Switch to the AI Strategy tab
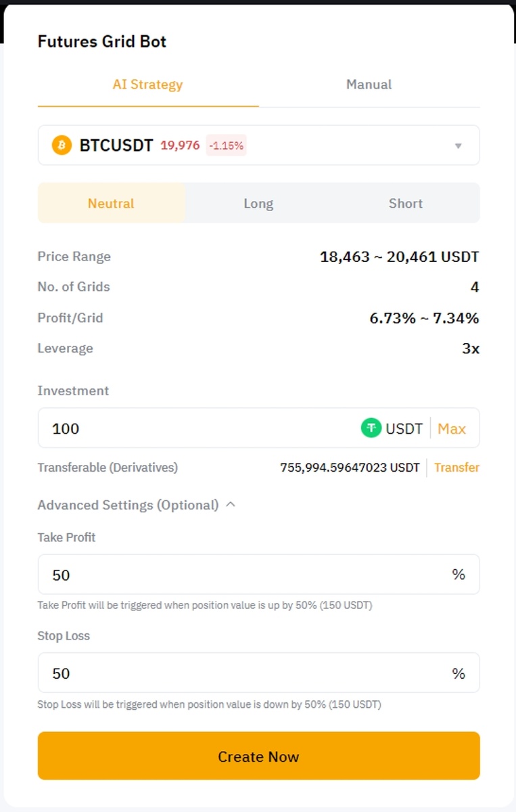 click(x=147, y=85)
